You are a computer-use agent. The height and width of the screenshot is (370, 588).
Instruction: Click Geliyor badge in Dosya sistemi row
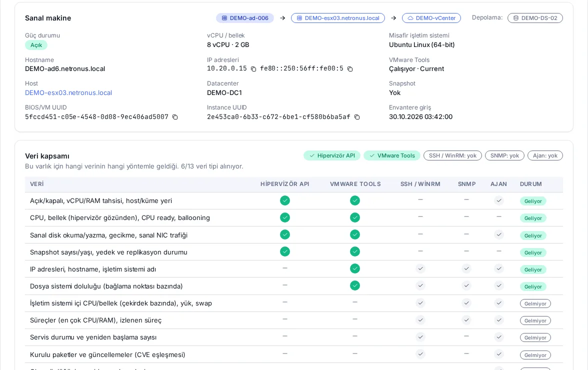tap(533, 287)
